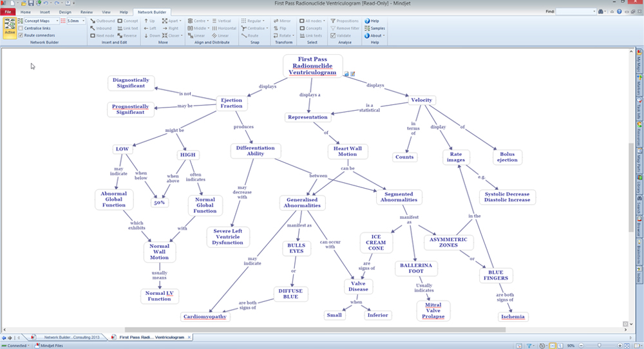Open the Network Builder Consulting 2013 document tab
644x349 pixels.
click(x=68, y=337)
